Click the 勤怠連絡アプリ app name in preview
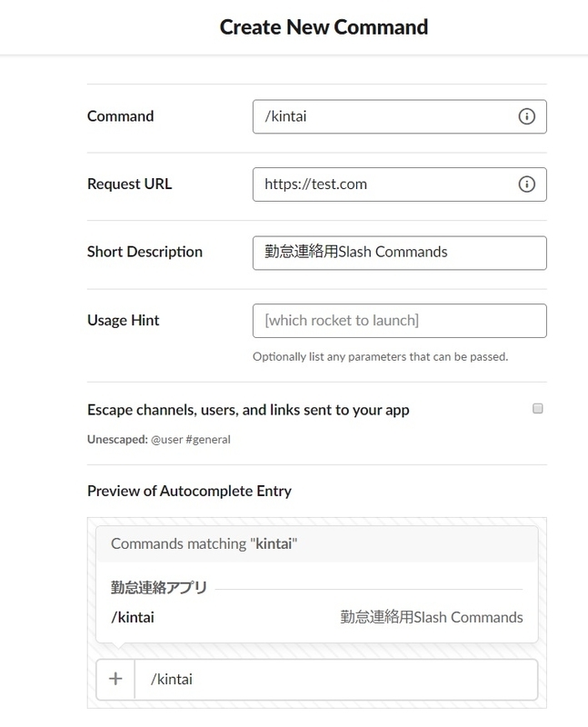Viewport: 588px width, 727px height. pyautogui.click(x=159, y=587)
